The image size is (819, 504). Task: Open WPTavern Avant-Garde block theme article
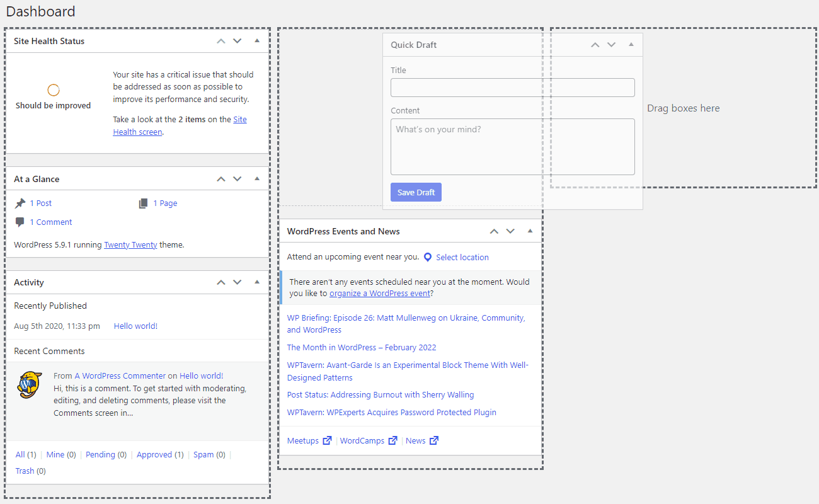click(408, 371)
